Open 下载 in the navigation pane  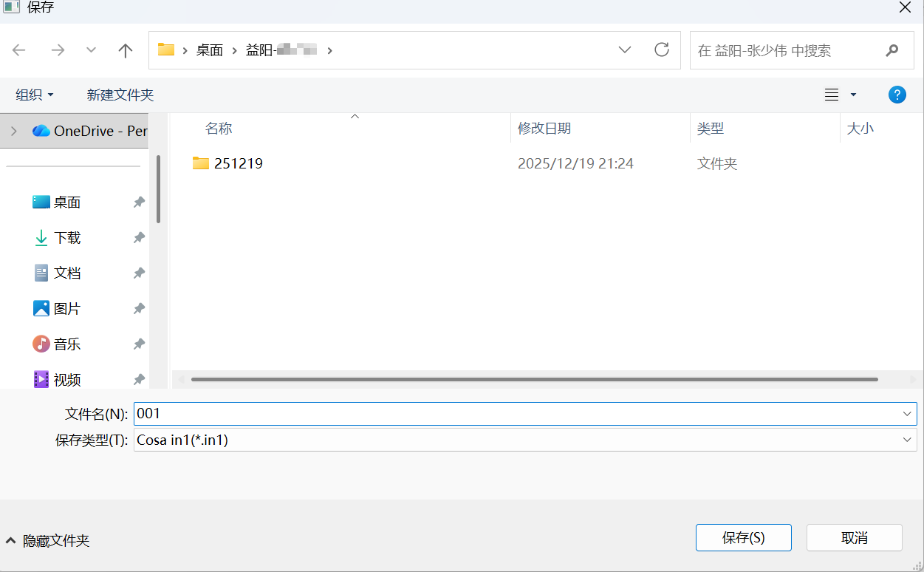click(x=67, y=238)
